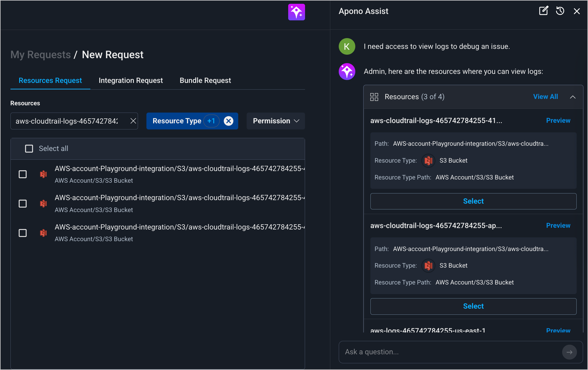Open chat history clock icon
588x370 pixels.
560,11
